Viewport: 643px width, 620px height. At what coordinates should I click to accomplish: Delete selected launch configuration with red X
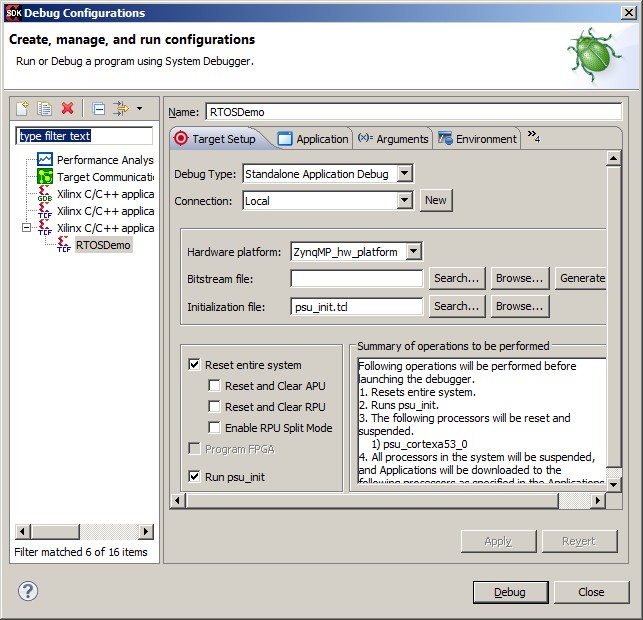pyautogui.click(x=68, y=108)
